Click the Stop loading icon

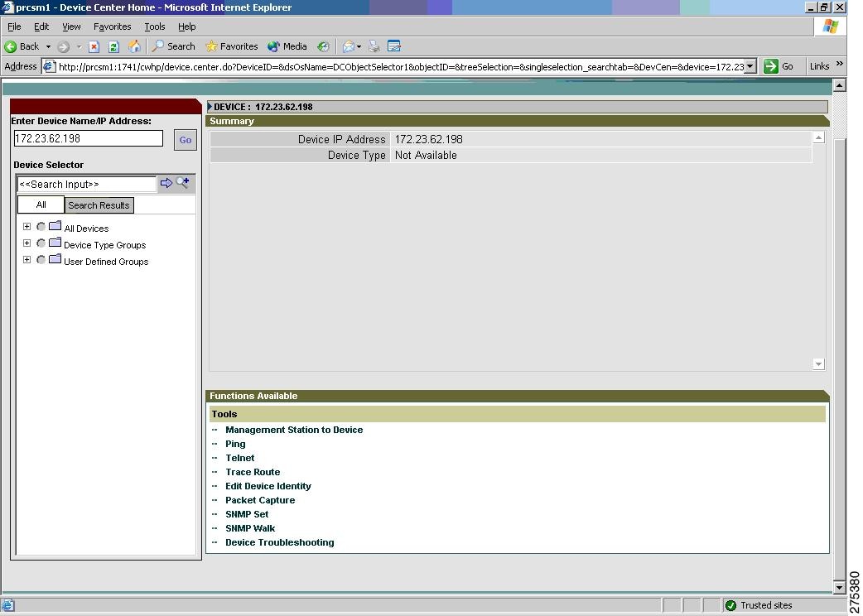(x=94, y=46)
